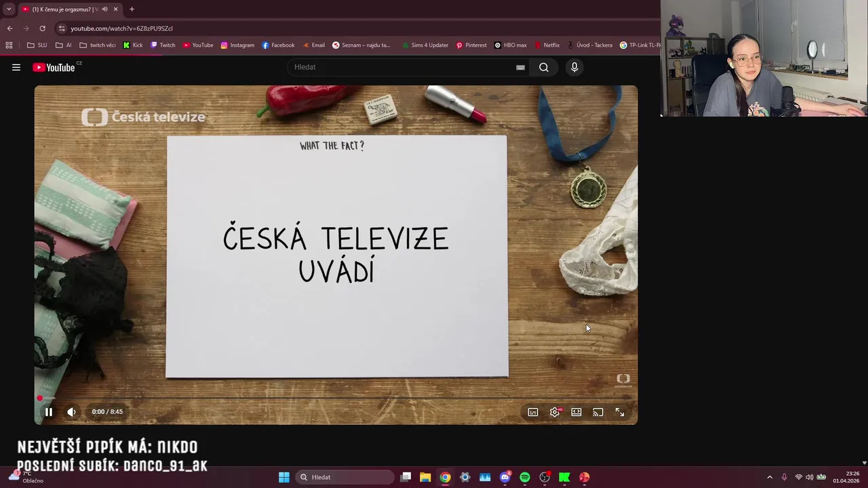Image resolution: width=868 pixels, height=488 pixels.
Task: Open the Sims 4 Updater bookmark
Action: click(425, 45)
